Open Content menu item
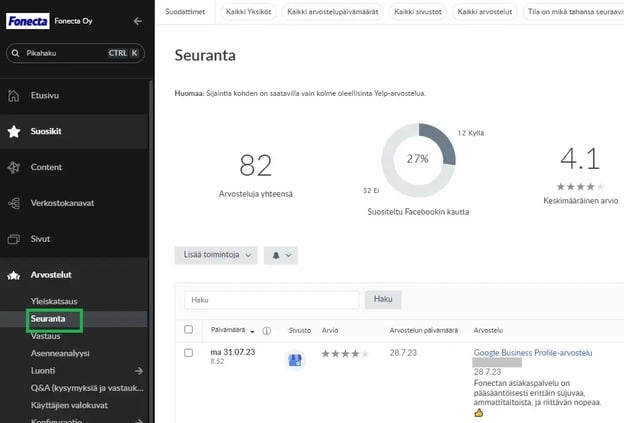624x423 pixels. point(46,167)
